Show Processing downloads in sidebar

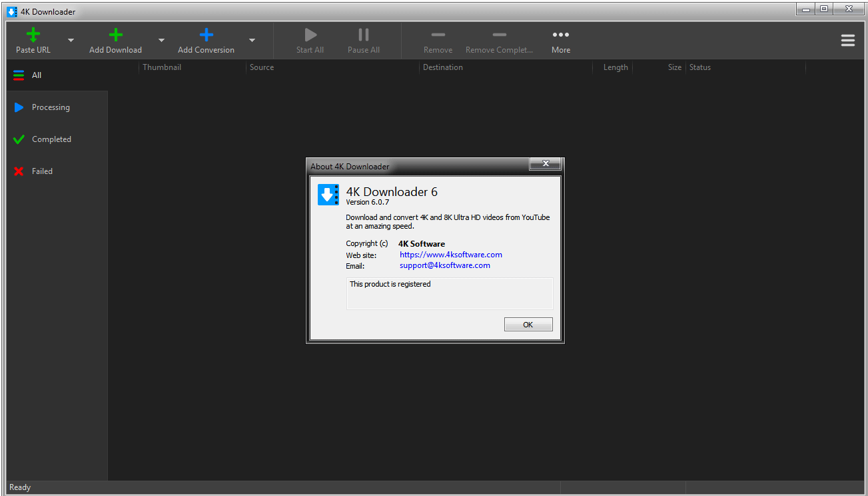point(50,107)
